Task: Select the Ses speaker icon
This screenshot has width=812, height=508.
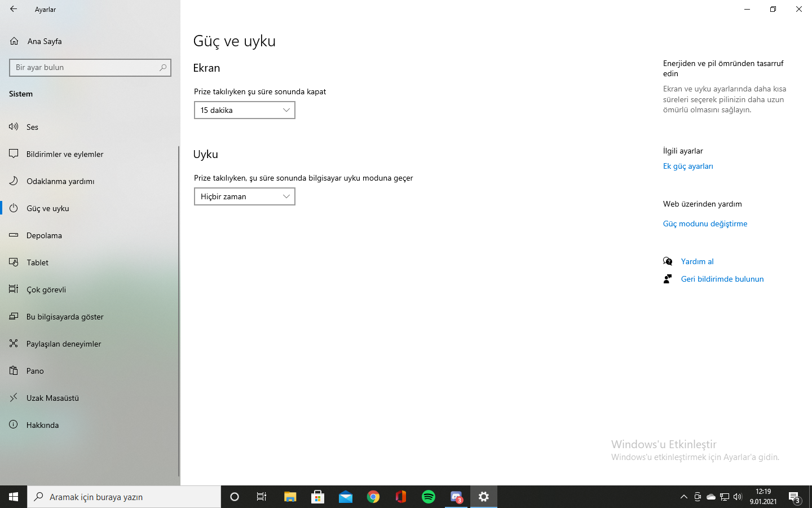Action: tap(14, 126)
